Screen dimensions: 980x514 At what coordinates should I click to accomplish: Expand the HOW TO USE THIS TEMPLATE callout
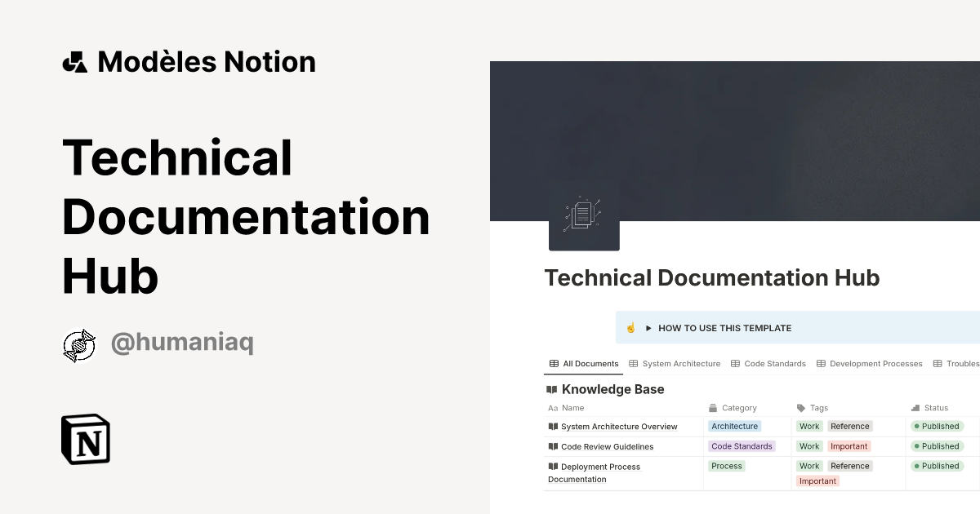(x=648, y=327)
